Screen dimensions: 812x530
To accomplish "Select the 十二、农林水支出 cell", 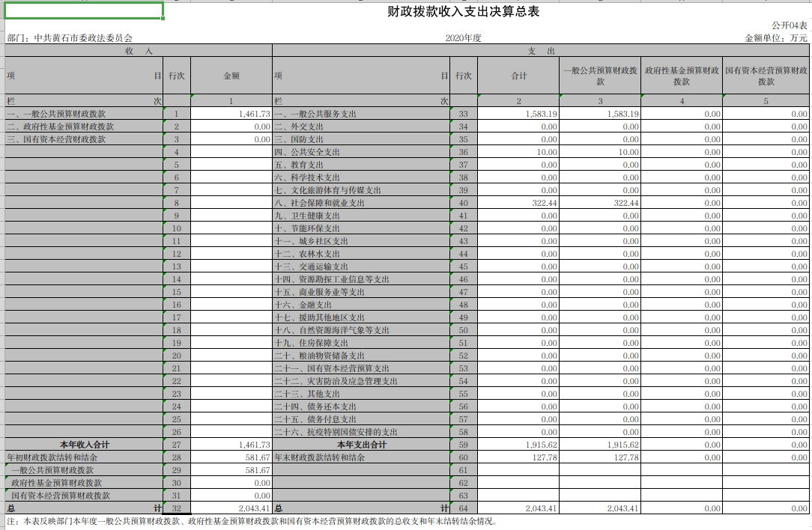I will [x=362, y=254].
